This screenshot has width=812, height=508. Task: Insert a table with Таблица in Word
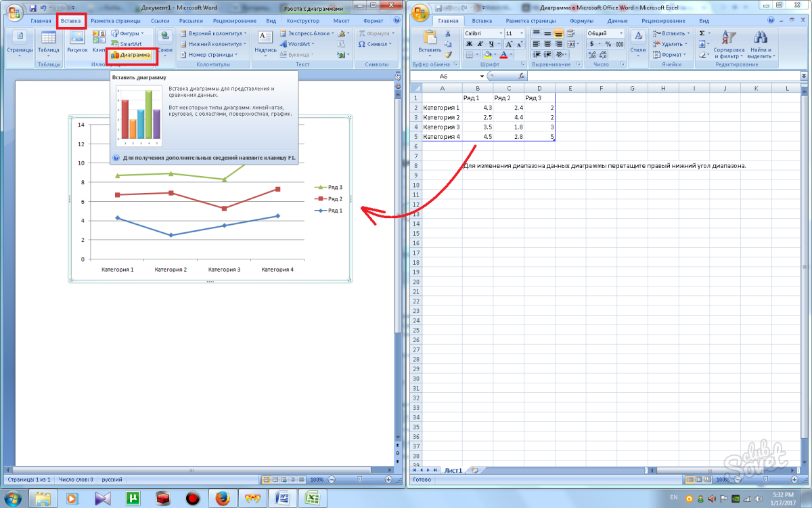[x=48, y=43]
